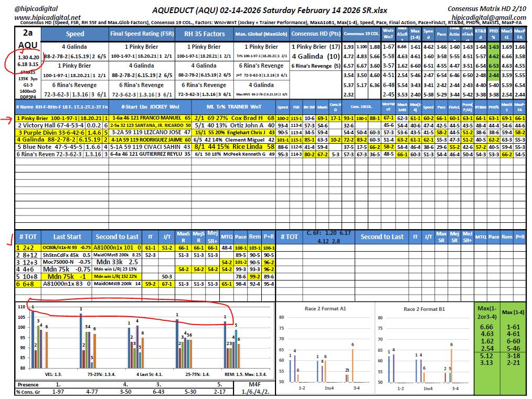Viewport: 532px width, 399px height.
Task: Select jockey LEZCANO JOSE cell
Action: click(x=150, y=133)
